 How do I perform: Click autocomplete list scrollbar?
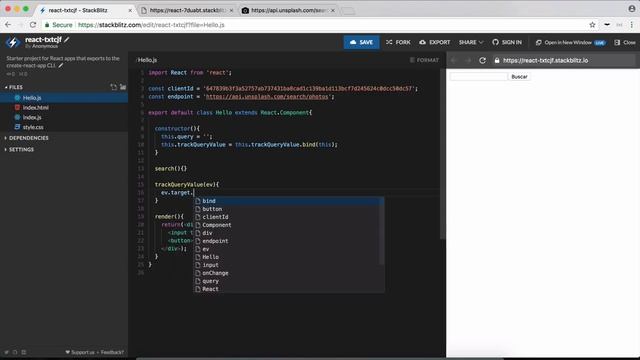[x=382, y=231]
